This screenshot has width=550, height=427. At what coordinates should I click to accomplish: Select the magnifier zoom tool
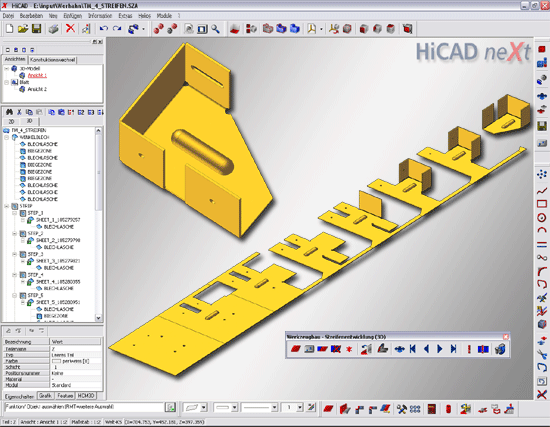point(215,29)
